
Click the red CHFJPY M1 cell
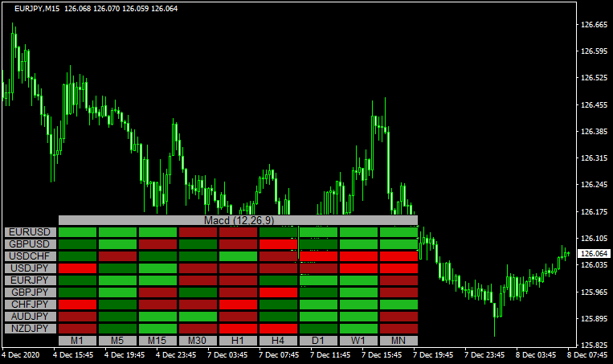[77, 305]
